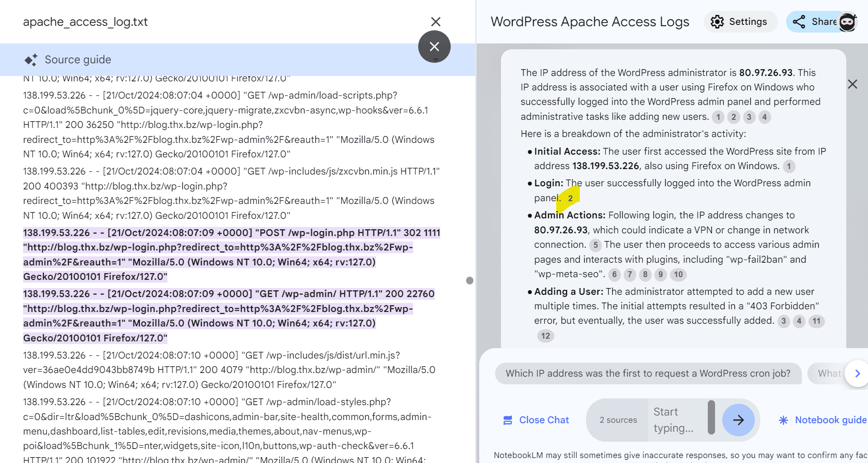Click the bold IP 80.97.26.93 in the first paragraph

(x=766, y=73)
